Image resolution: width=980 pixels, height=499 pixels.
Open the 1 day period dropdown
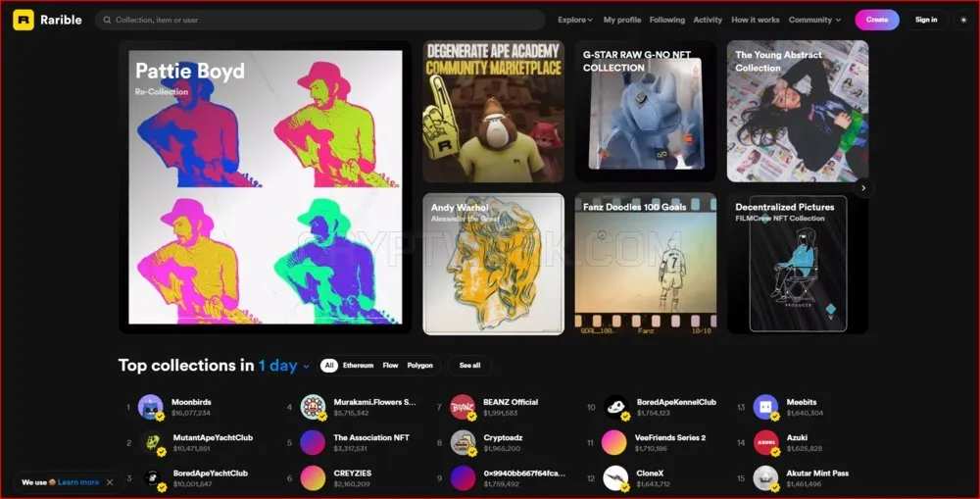pos(284,366)
